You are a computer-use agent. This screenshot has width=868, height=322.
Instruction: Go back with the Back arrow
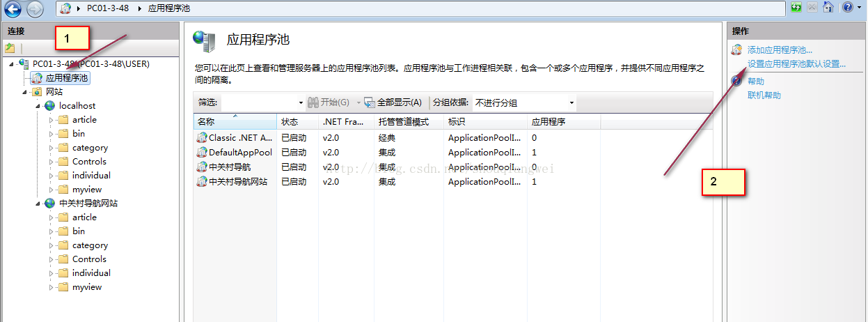(12, 8)
